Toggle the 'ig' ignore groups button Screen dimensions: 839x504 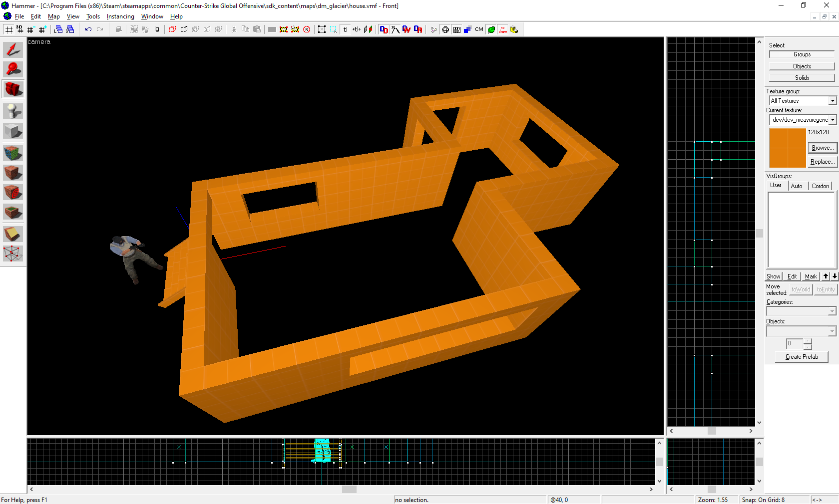(157, 29)
